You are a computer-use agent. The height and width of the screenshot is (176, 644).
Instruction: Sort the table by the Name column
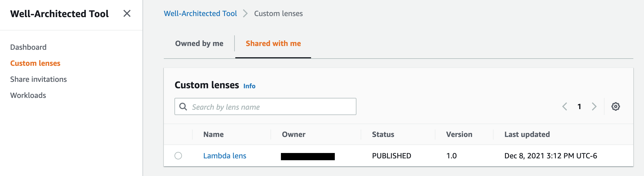(213, 134)
